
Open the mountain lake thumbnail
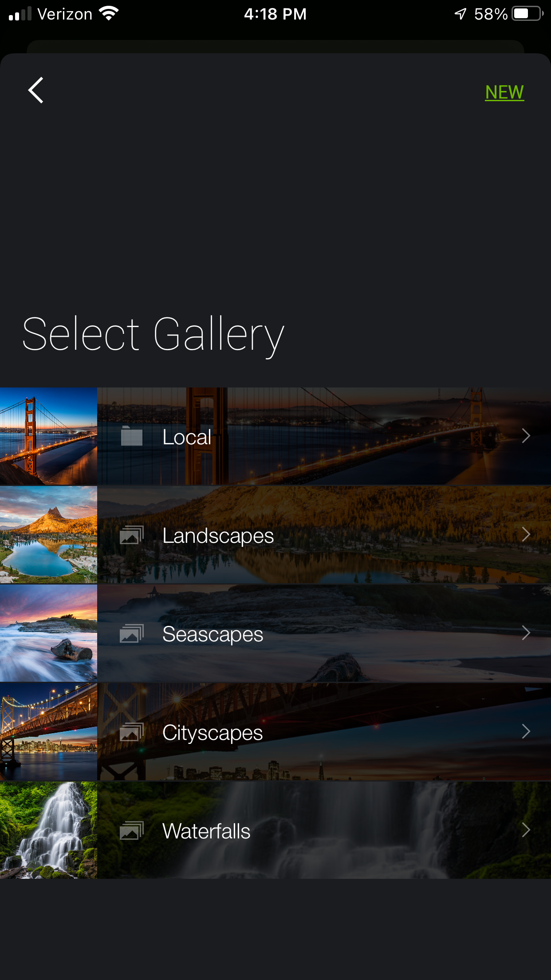pos(48,535)
